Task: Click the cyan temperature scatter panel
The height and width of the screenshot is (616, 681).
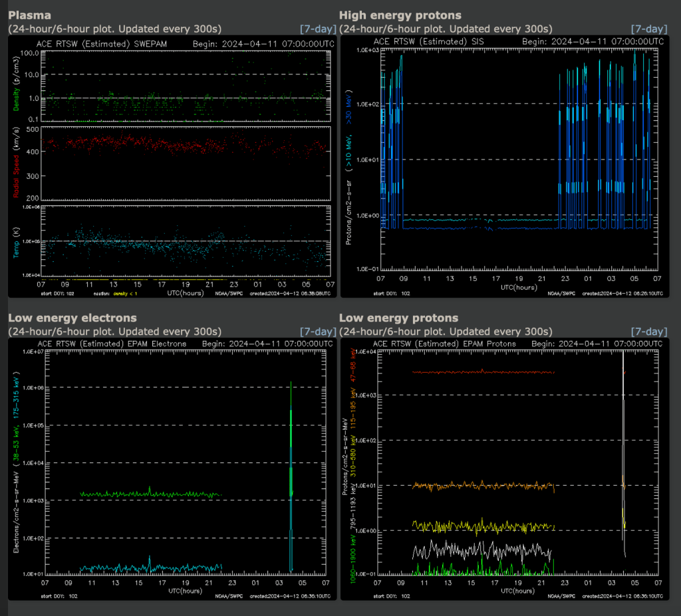Action: click(x=186, y=241)
